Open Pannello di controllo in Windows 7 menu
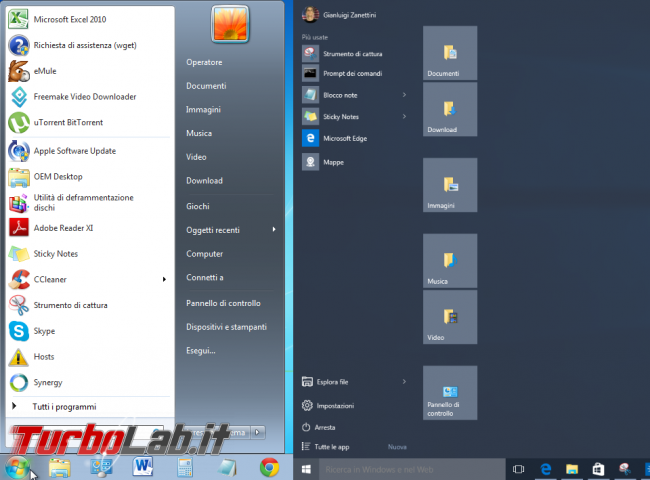This screenshot has width=650, height=480. coord(223,303)
